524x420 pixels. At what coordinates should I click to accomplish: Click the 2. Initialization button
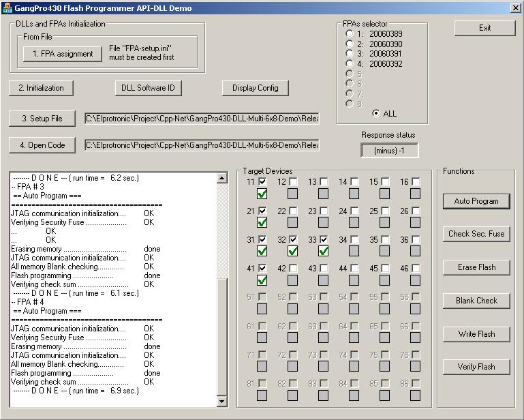(41, 88)
